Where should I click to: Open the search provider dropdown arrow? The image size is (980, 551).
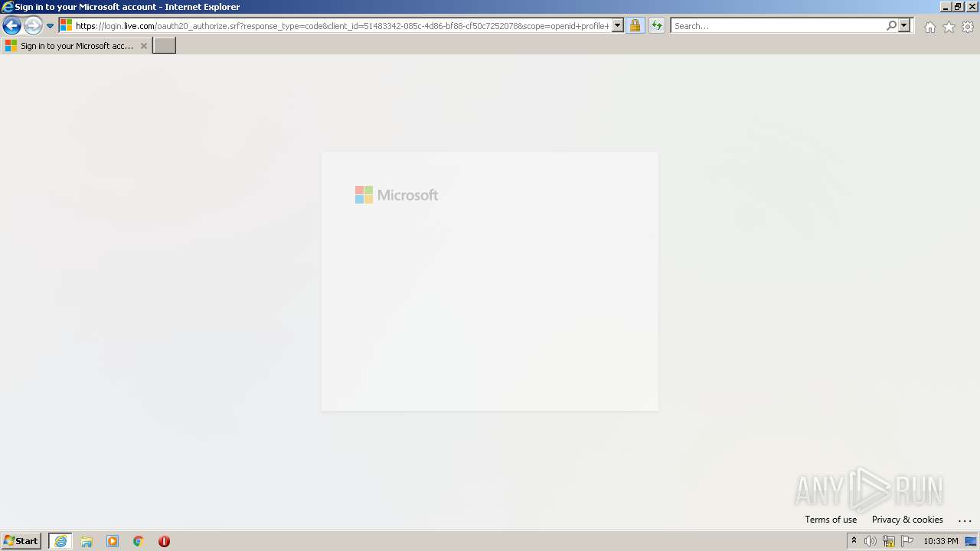(x=904, y=26)
